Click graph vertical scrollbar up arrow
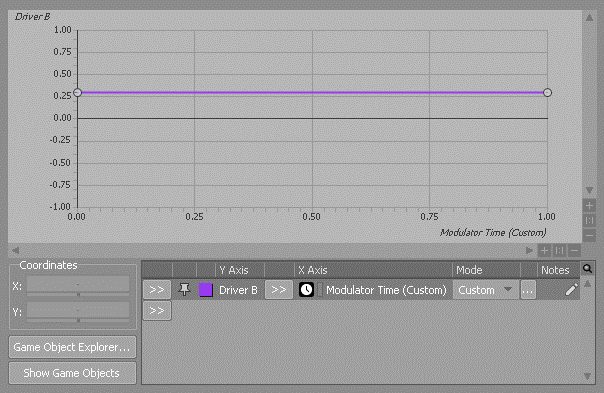The image size is (604, 393). [x=589, y=18]
